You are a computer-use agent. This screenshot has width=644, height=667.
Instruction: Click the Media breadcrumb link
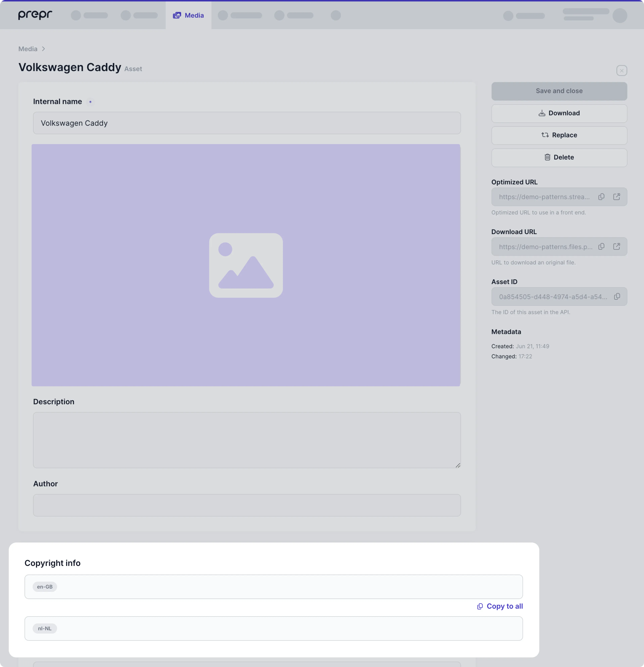coord(28,49)
